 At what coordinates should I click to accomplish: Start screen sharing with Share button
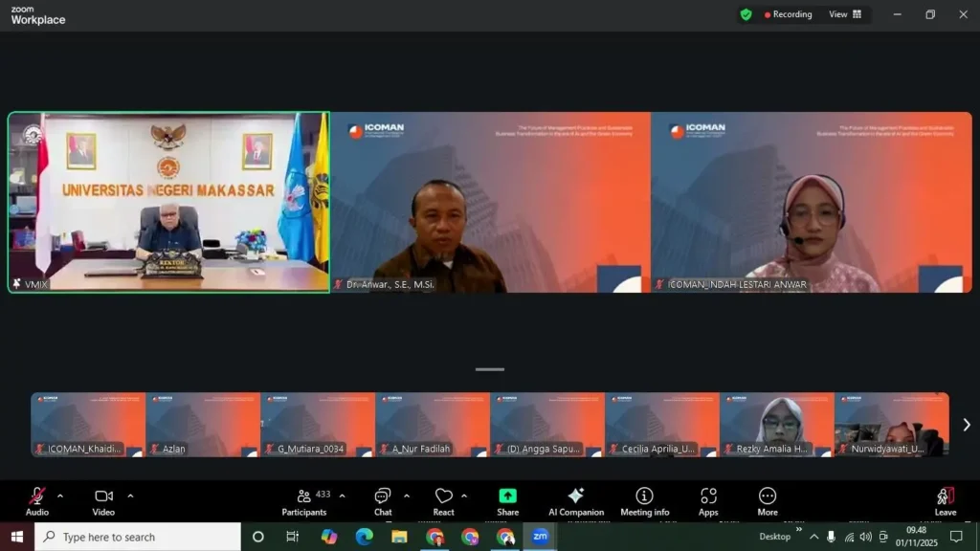507,500
